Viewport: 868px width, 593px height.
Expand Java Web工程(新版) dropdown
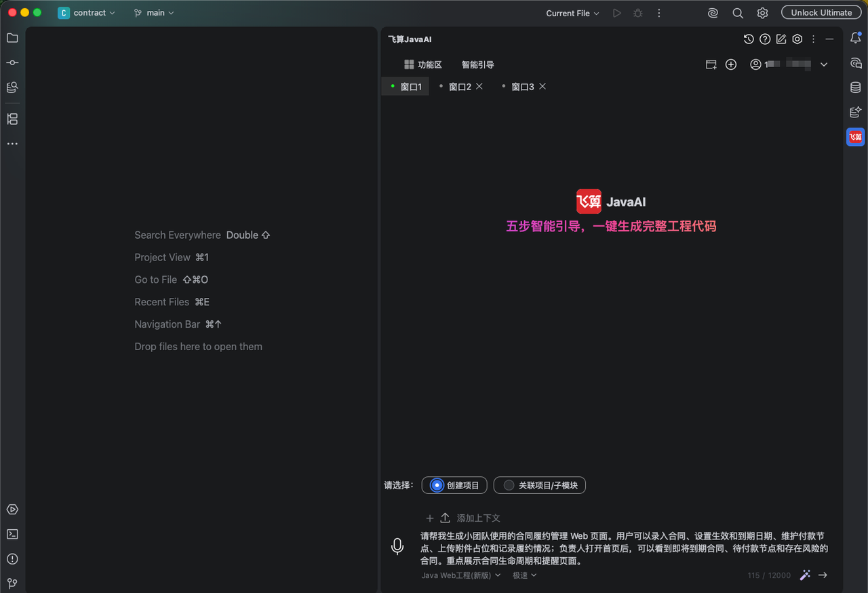(x=461, y=575)
